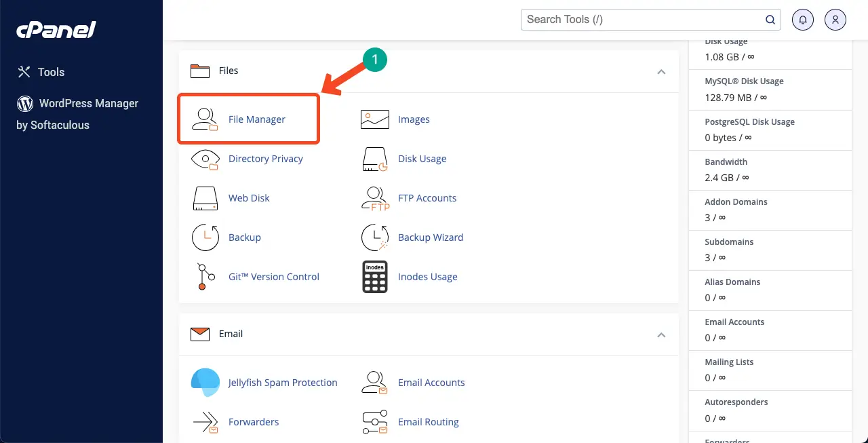Collapse the Email section
This screenshot has width=868, height=443.
(661, 334)
